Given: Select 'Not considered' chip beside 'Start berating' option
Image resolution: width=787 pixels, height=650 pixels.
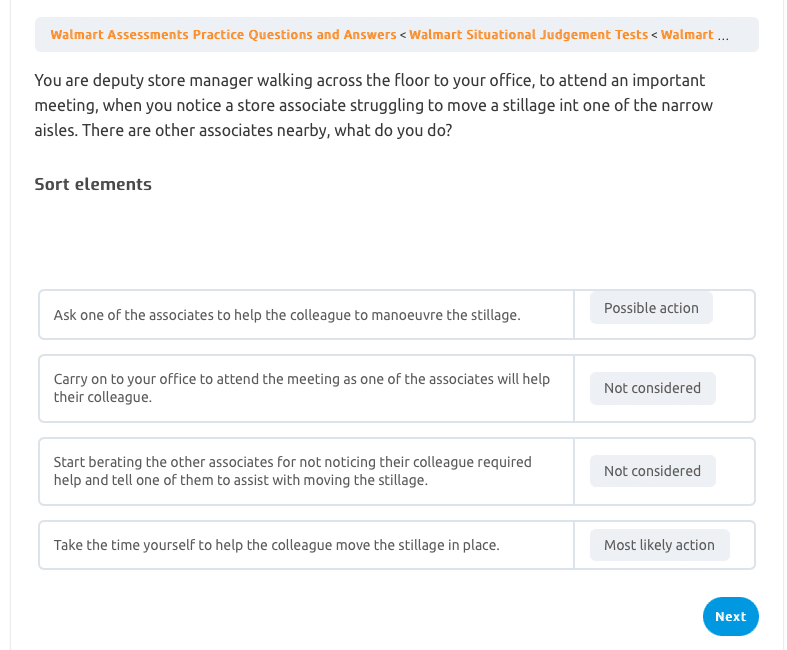Looking at the screenshot, I should click(652, 471).
